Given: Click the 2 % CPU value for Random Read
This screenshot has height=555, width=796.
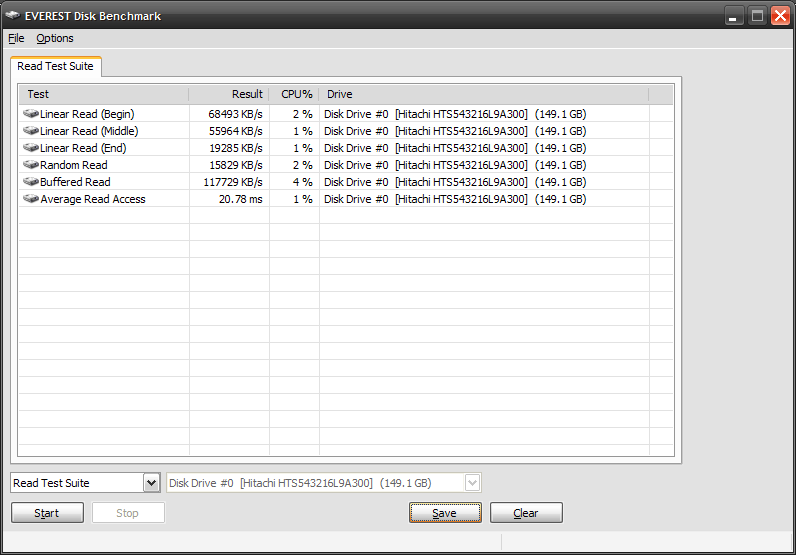Looking at the screenshot, I should (303, 165).
